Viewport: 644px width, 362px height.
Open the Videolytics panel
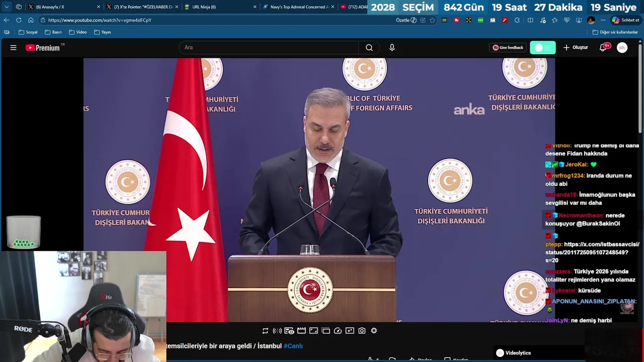[x=513, y=353]
